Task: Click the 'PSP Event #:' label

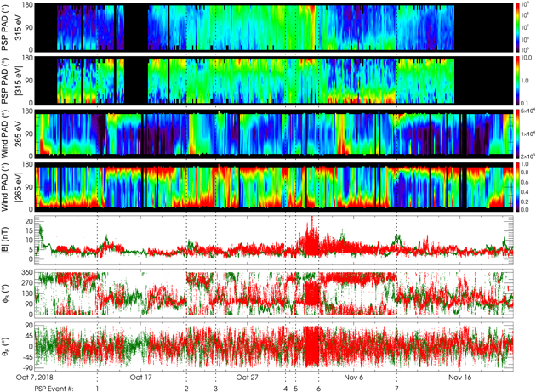Action: point(54,389)
